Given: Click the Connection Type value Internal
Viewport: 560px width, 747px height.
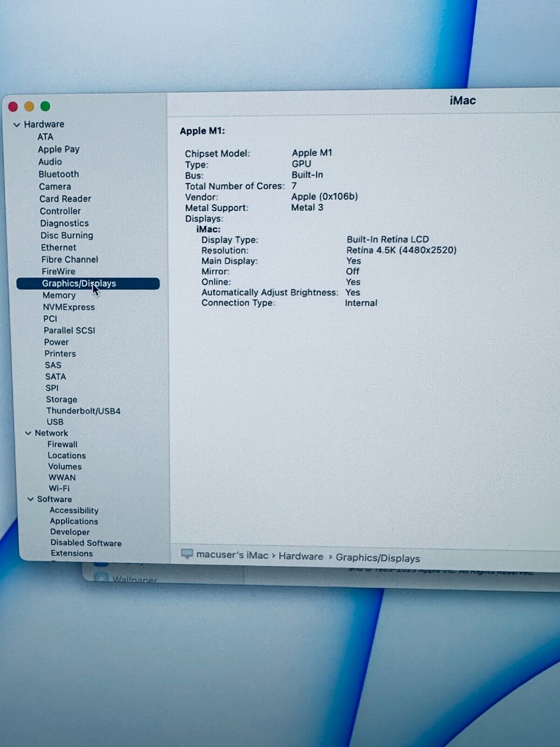Looking at the screenshot, I should 361,303.
